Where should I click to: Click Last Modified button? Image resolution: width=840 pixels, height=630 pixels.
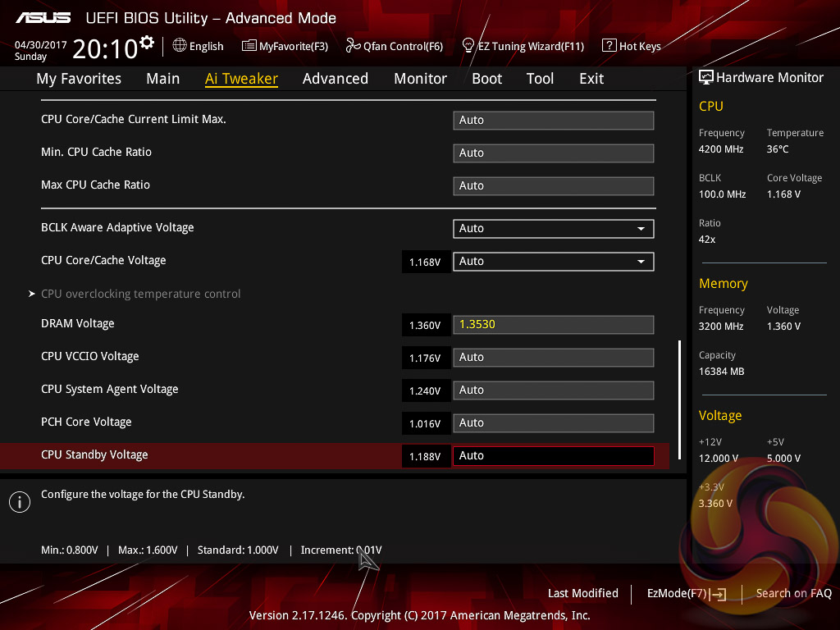pos(582,594)
